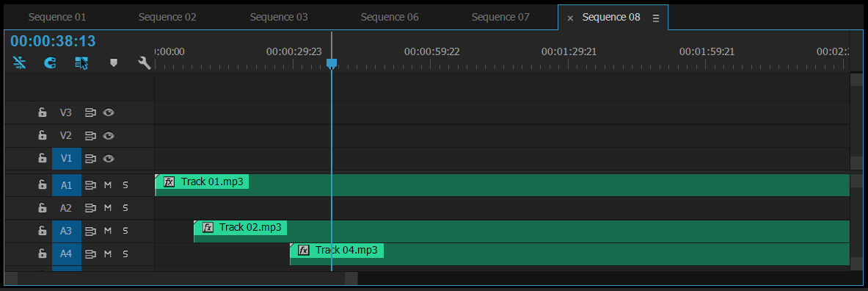Toggle sync lock on A2
868x291 pixels.
click(90, 208)
